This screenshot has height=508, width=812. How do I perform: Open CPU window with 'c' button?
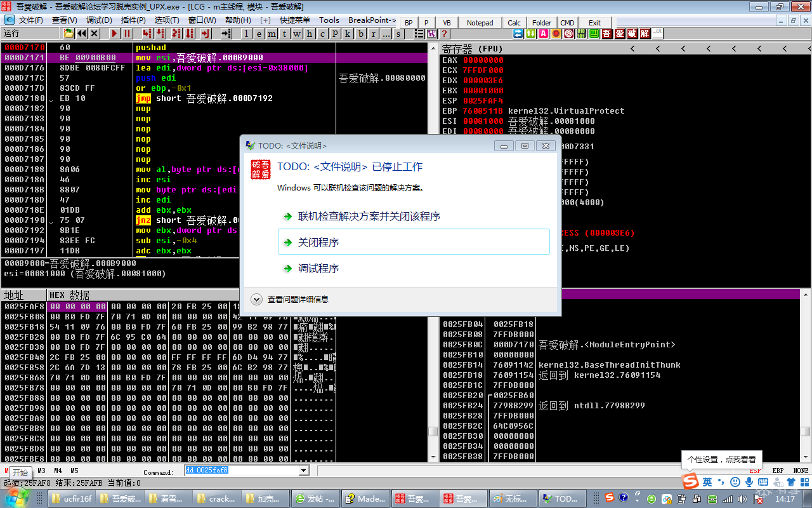click(x=322, y=34)
